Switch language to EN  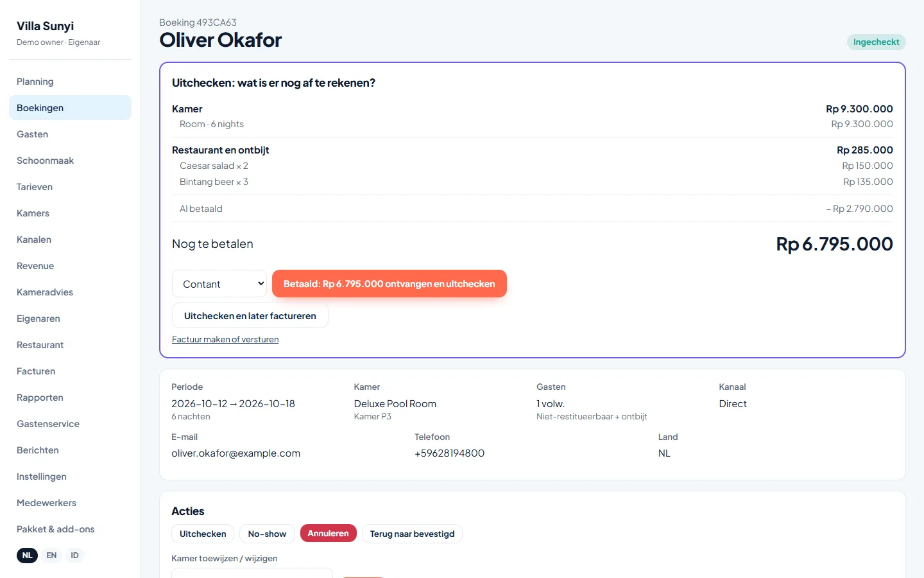[51, 556]
